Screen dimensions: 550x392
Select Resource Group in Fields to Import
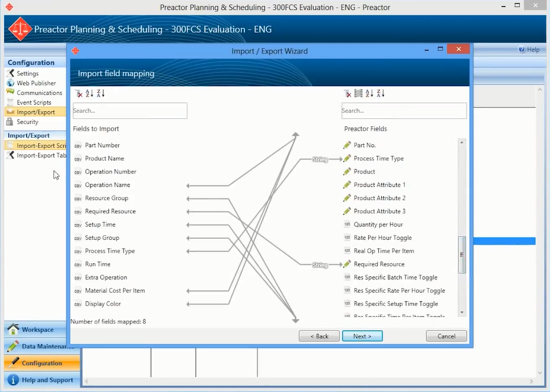click(x=106, y=198)
